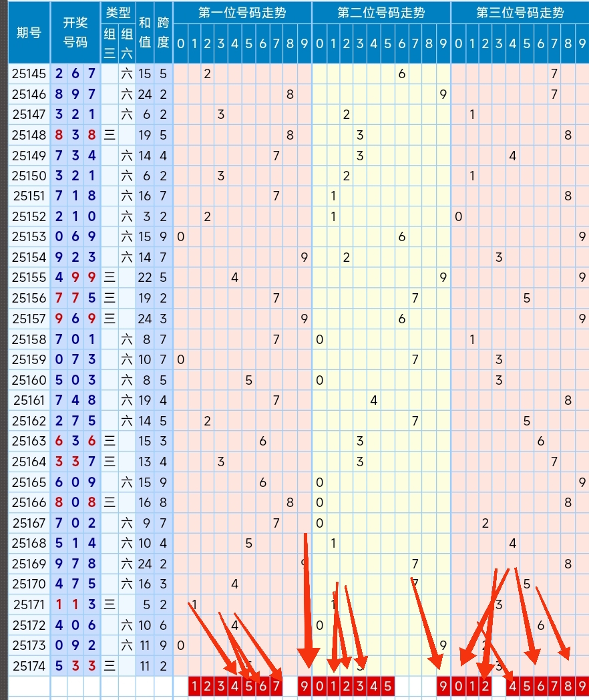The image size is (589, 700).
Task: Click the 三 type mark in row 25171
Action: click(110, 604)
